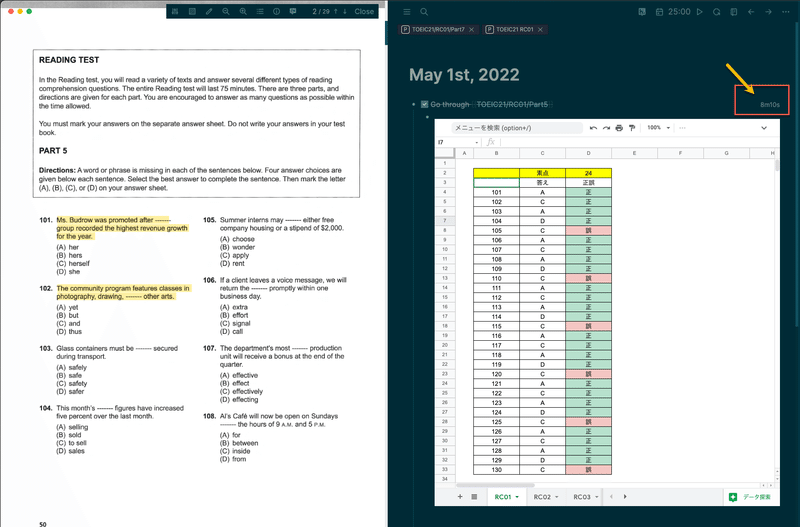Open the TOEIC21/RC01/Part5 page link
Screen dimensions: 800x527
pos(512,104)
